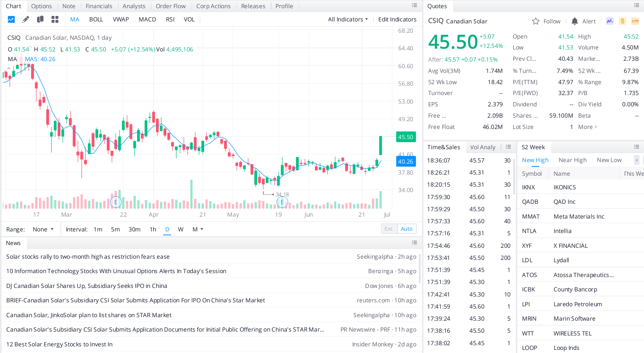Set interval to 1m
Screen dimensions: 644x353
tap(98, 229)
